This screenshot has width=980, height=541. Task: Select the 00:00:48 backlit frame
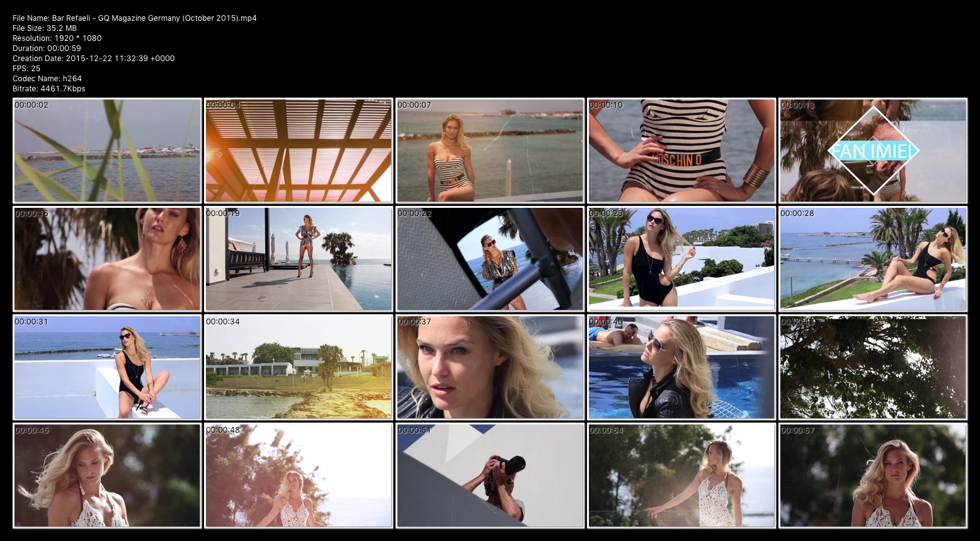click(x=299, y=476)
